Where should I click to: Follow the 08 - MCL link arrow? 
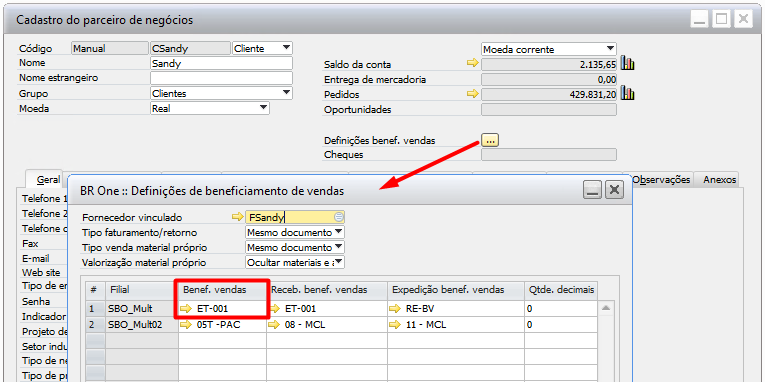pyautogui.click(x=275, y=324)
